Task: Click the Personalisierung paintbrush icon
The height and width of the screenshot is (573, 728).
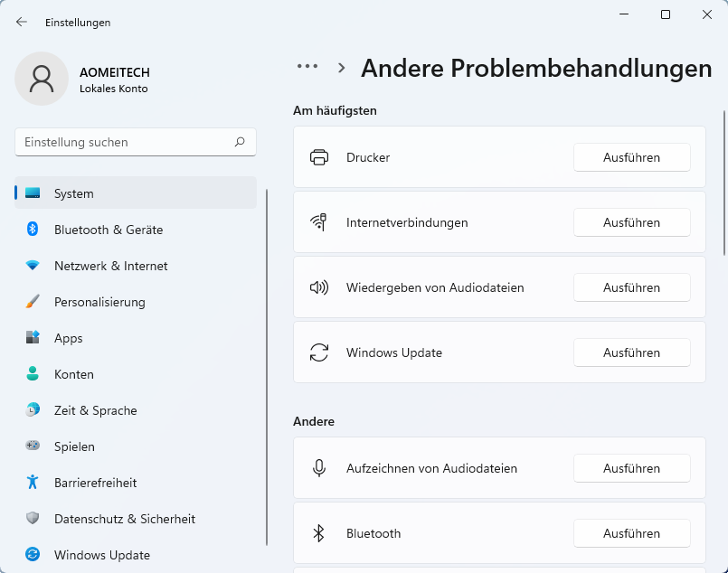Action: (x=33, y=302)
